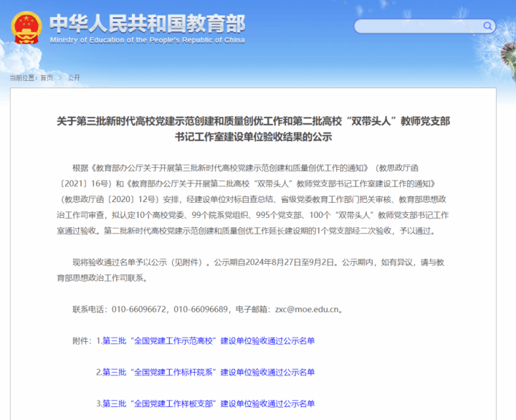Screen dimensions: 516x420
Task: Open the 全国党建工作样板支部 attachment link
Action: click(209, 403)
